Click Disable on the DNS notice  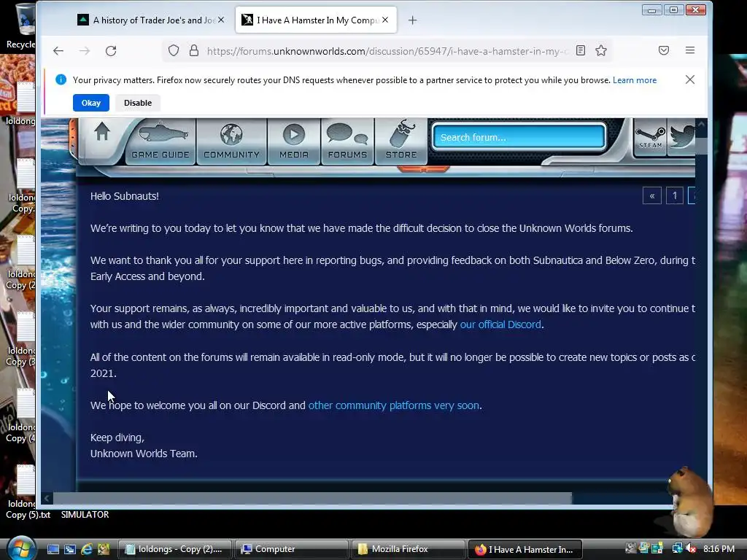138,103
